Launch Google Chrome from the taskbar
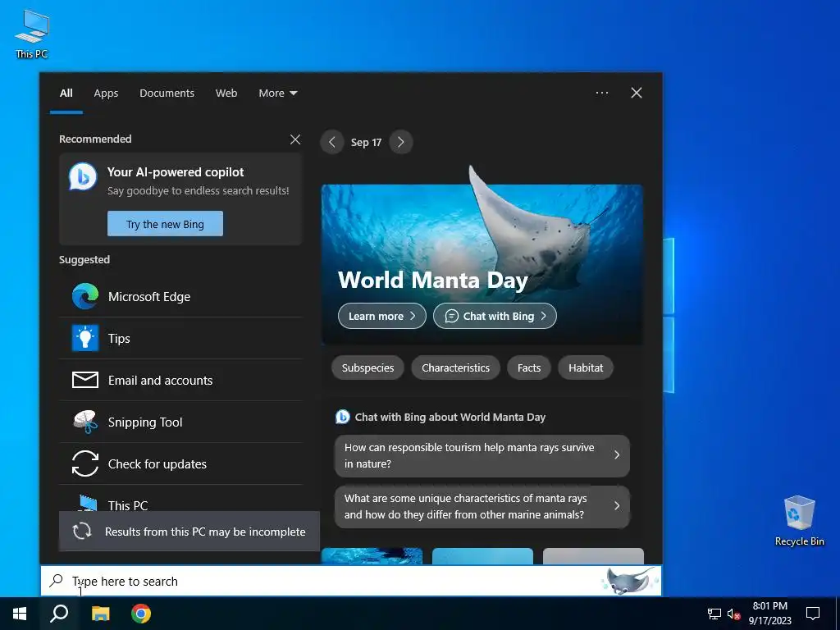The height and width of the screenshot is (630, 840). click(141, 614)
